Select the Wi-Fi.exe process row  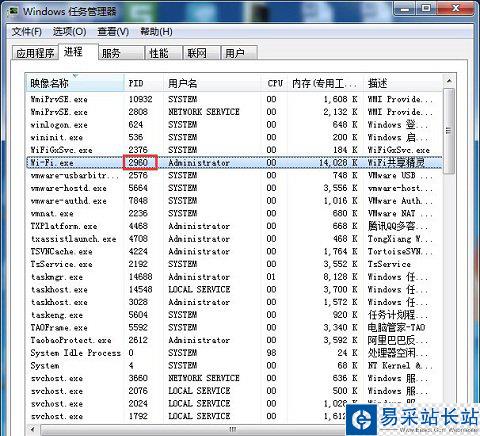point(235,163)
